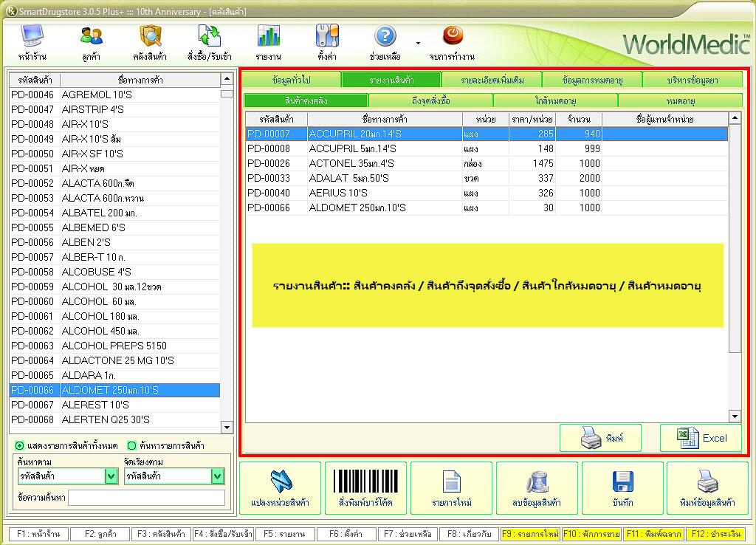Click the บันทึก save button

click(x=622, y=488)
